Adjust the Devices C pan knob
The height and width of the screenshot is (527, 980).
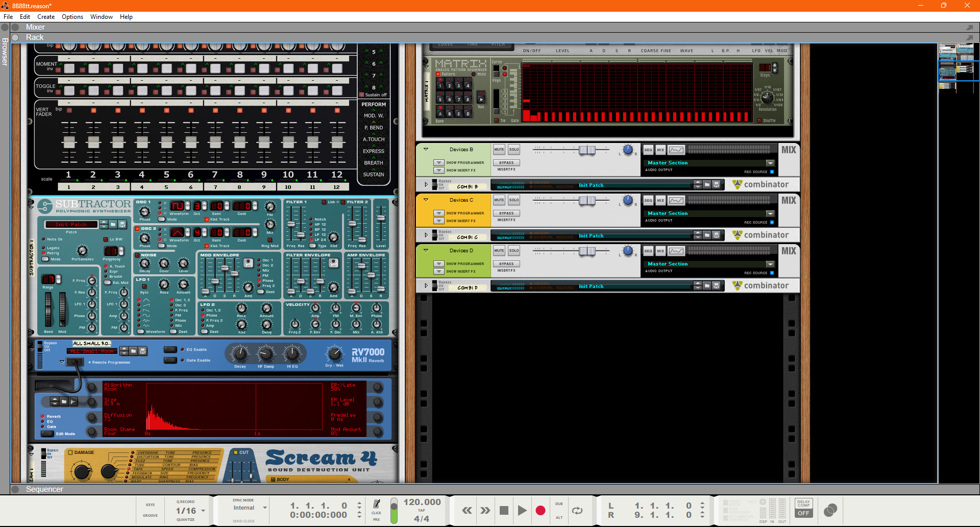628,200
